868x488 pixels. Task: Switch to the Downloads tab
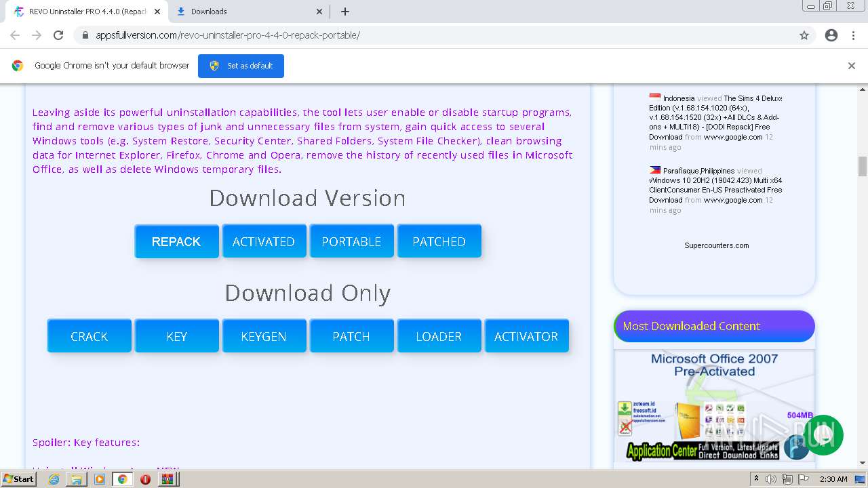(x=248, y=12)
